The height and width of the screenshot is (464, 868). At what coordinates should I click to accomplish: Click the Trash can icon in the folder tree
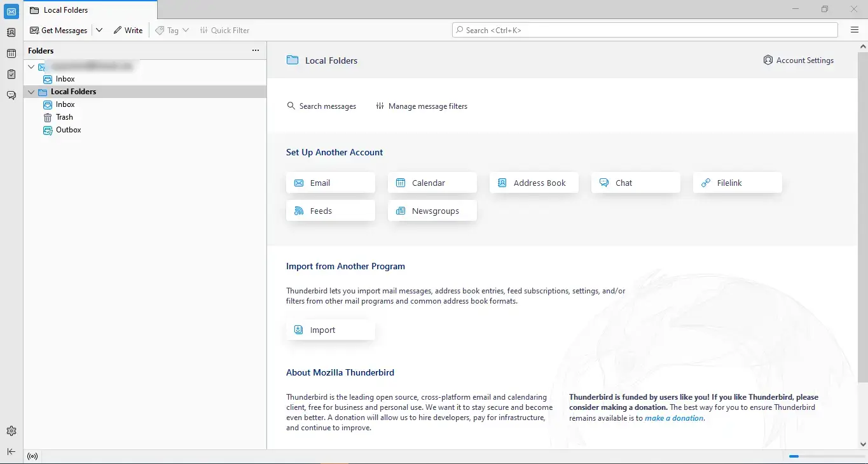[x=48, y=117]
